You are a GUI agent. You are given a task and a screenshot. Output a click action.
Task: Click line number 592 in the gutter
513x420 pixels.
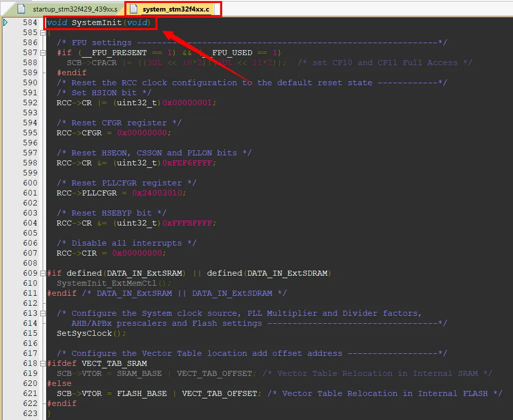(x=30, y=103)
